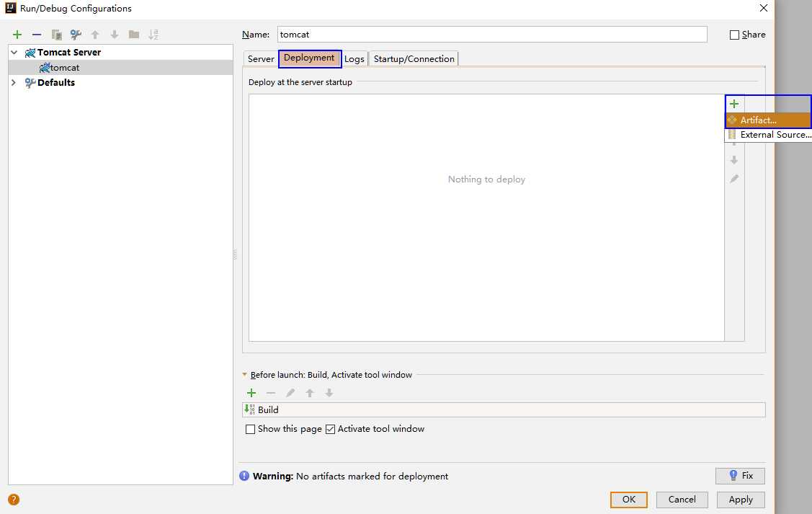
Task: Switch to the Server tab
Action: coord(261,58)
